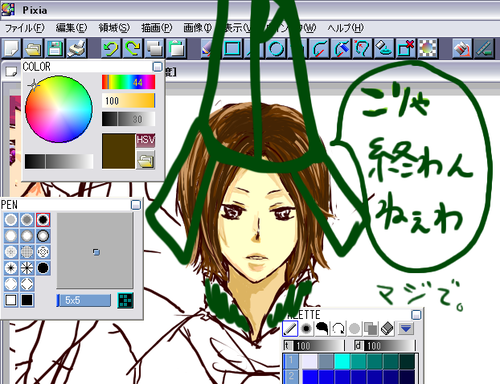The height and width of the screenshot is (384, 500).
Task: Collapse the PEN panel with its corner button
Action: click(x=136, y=205)
